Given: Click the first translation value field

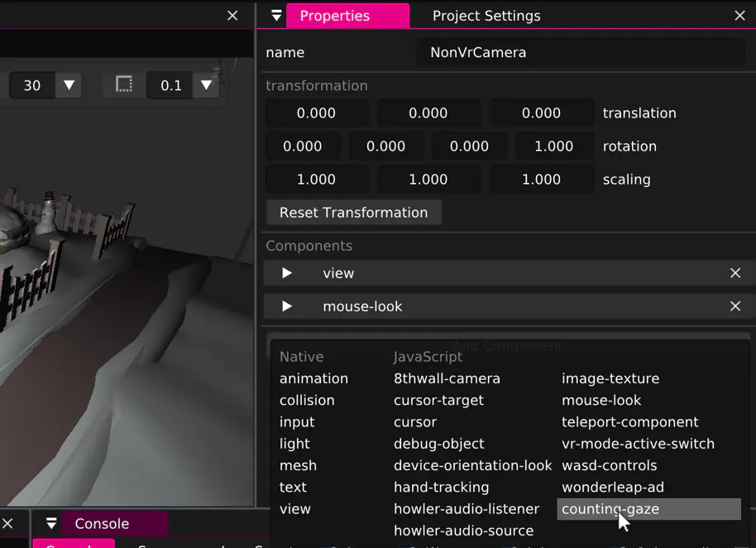Looking at the screenshot, I should 316,113.
